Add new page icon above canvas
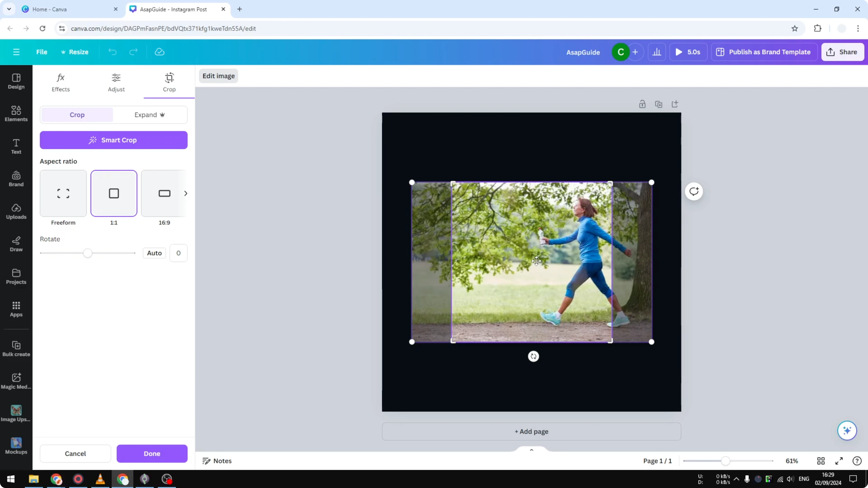Image resolution: width=868 pixels, height=488 pixels. [675, 104]
